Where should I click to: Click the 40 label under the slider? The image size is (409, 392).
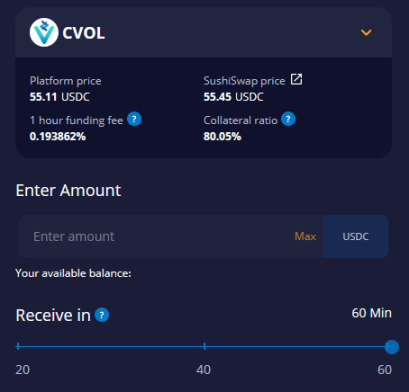pyautogui.click(x=203, y=370)
